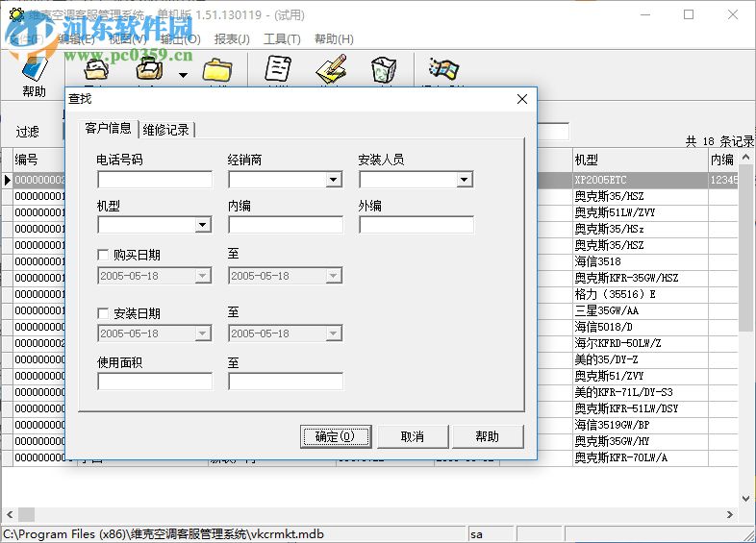
Task: Open the 帮助(H) menu
Action: pyautogui.click(x=334, y=39)
